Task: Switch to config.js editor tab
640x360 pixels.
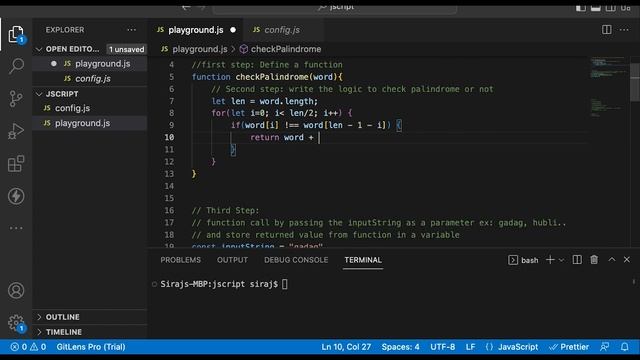Action: pyautogui.click(x=282, y=30)
